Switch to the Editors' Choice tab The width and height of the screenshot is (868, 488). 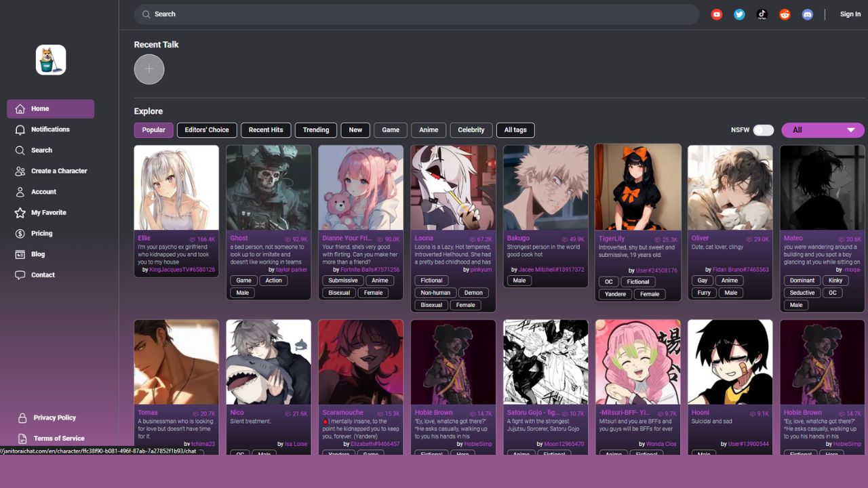207,130
